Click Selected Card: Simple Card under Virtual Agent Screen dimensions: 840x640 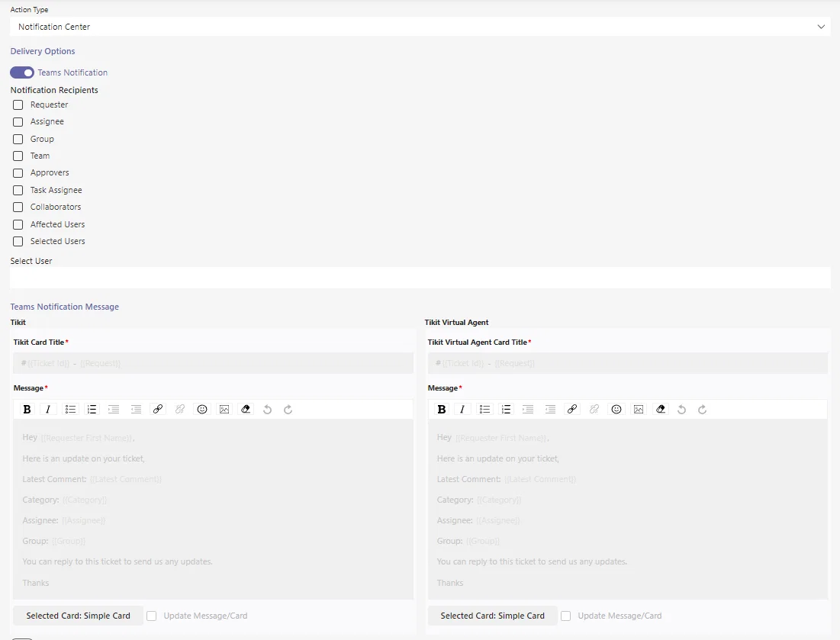pyautogui.click(x=492, y=616)
